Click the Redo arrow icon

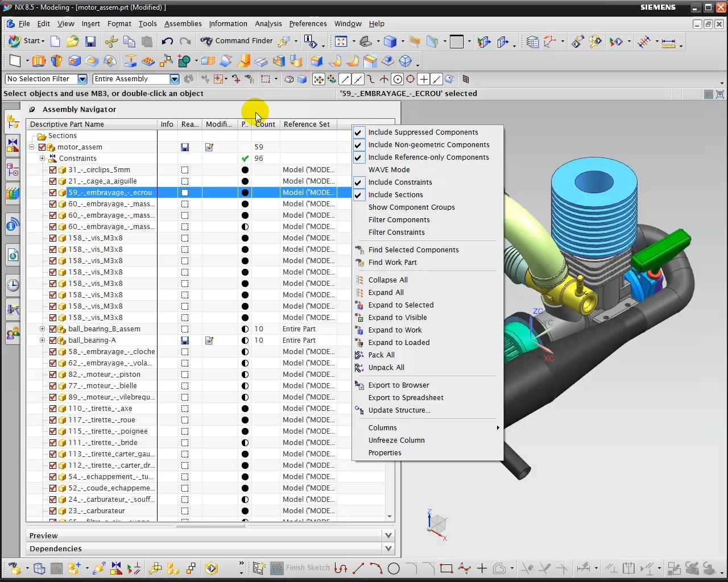tap(185, 41)
